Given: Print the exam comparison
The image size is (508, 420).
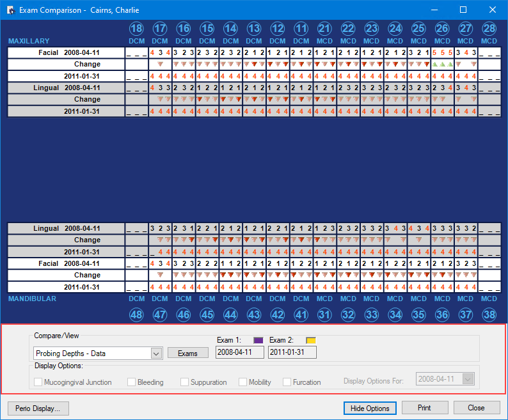Looking at the screenshot, I should tap(424, 408).
